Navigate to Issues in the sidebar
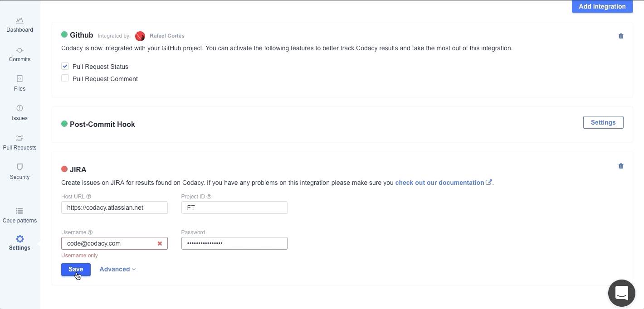The width and height of the screenshot is (644, 309). coord(20,113)
